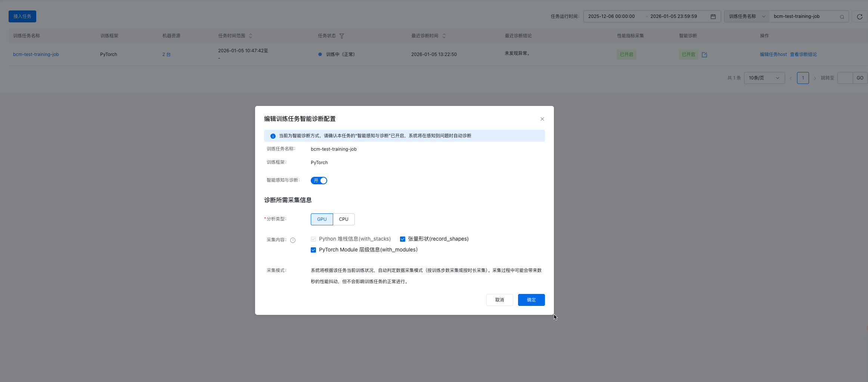This screenshot has height=382, width=868.
Task: Open the 10条/页 page size dropdown
Action: pyautogui.click(x=764, y=78)
